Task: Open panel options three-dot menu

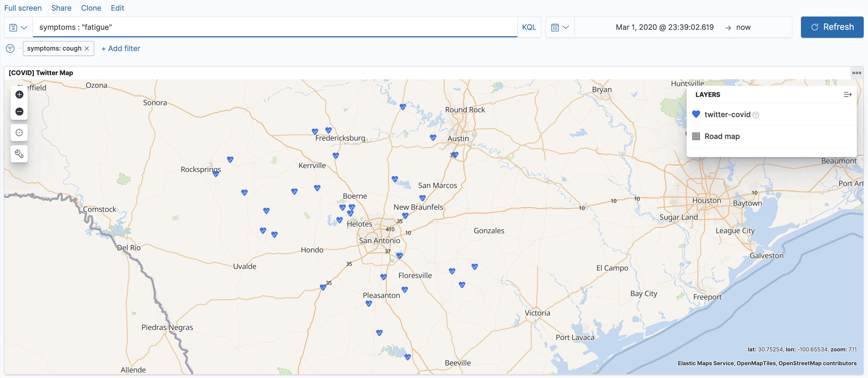Action: (x=856, y=73)
